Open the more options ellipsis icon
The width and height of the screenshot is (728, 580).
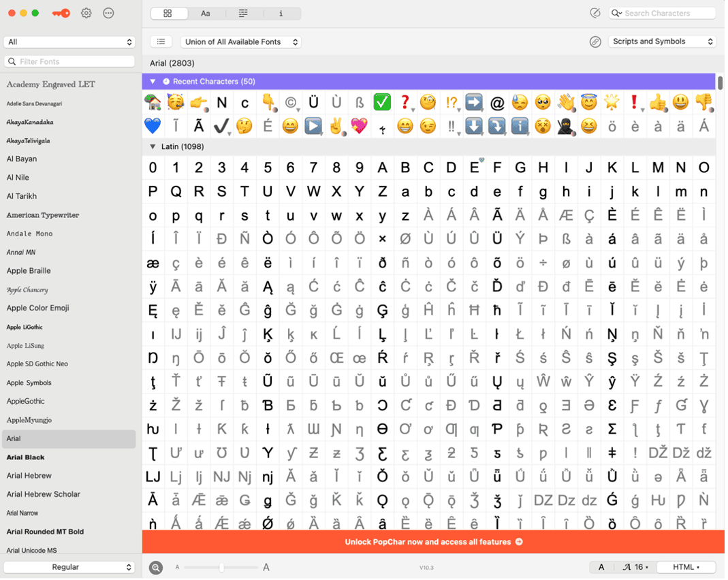point(108,13)
